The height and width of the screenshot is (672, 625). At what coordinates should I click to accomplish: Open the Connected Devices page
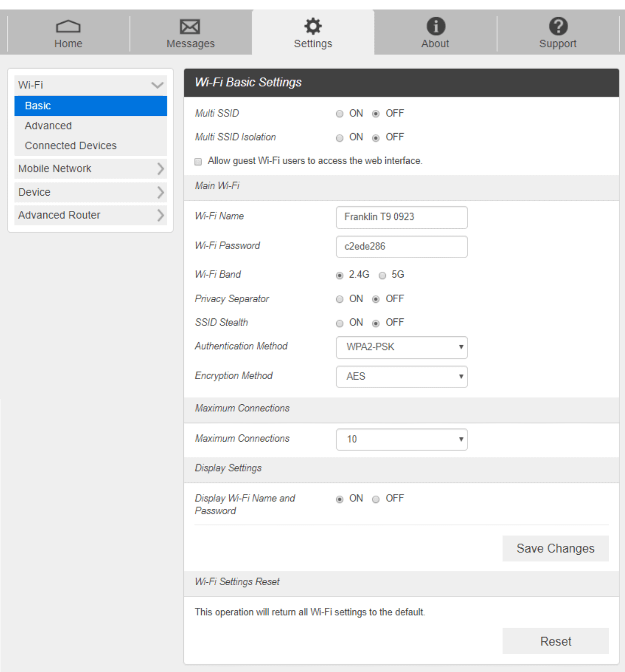pyautogui.click(x=70, y=146)
